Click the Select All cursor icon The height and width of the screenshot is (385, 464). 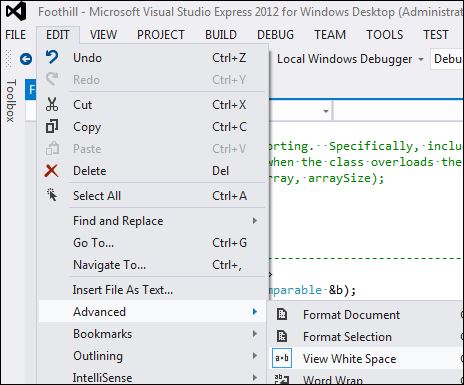coord(52,195)
